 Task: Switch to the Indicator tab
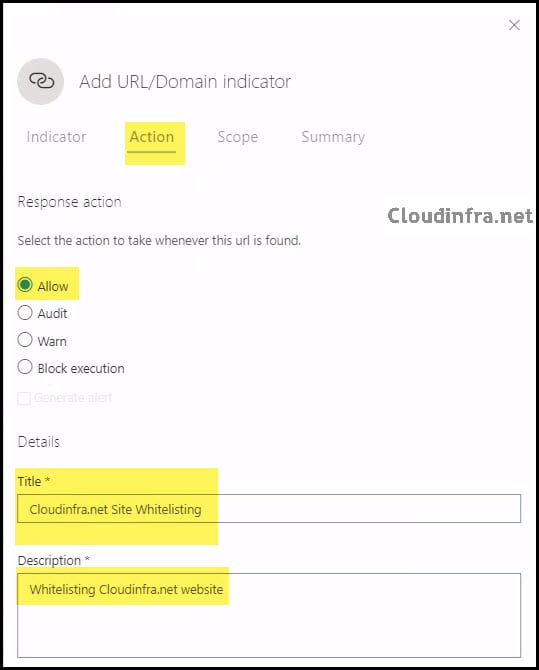(56, 137)
